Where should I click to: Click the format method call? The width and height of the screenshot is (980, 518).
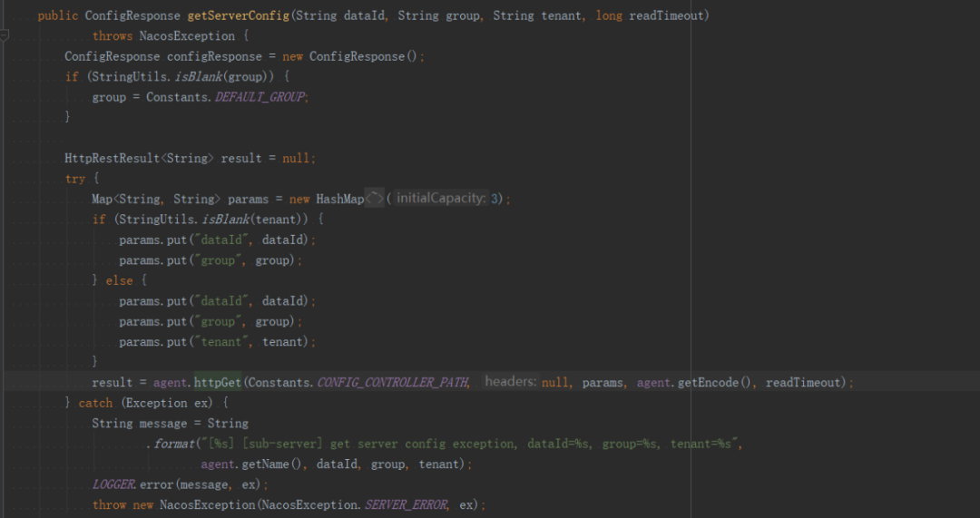[x=175, y=444]
